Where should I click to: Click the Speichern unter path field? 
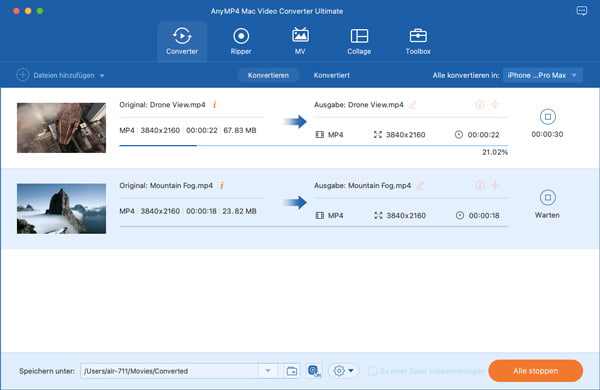tap(169, 371)
